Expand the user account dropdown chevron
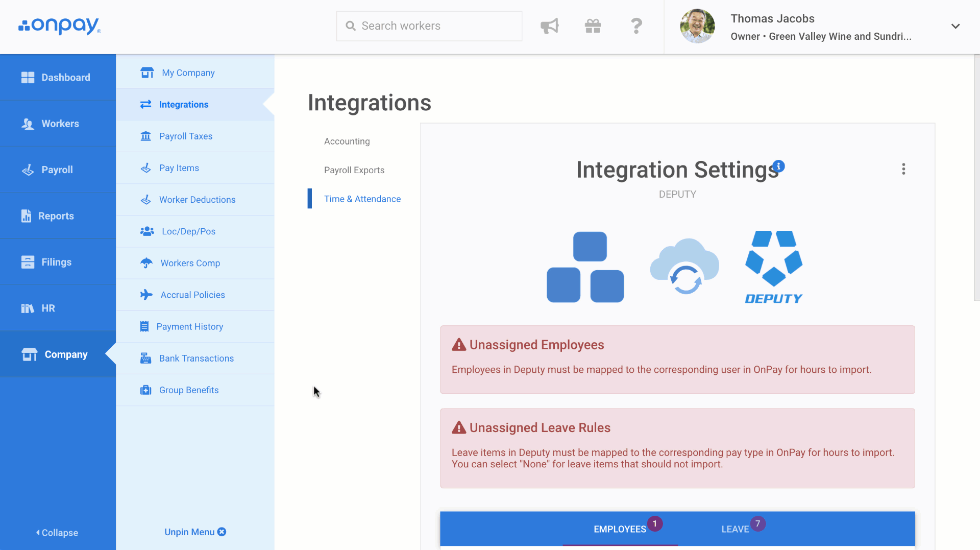 [955, 26]
